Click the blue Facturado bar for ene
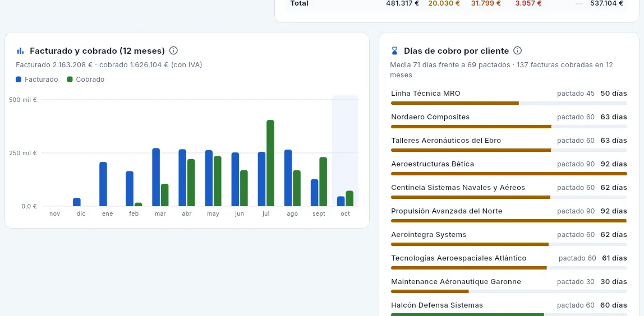Image resolution: width=644 pixels, height=316 pixels. tap(103, 184)
